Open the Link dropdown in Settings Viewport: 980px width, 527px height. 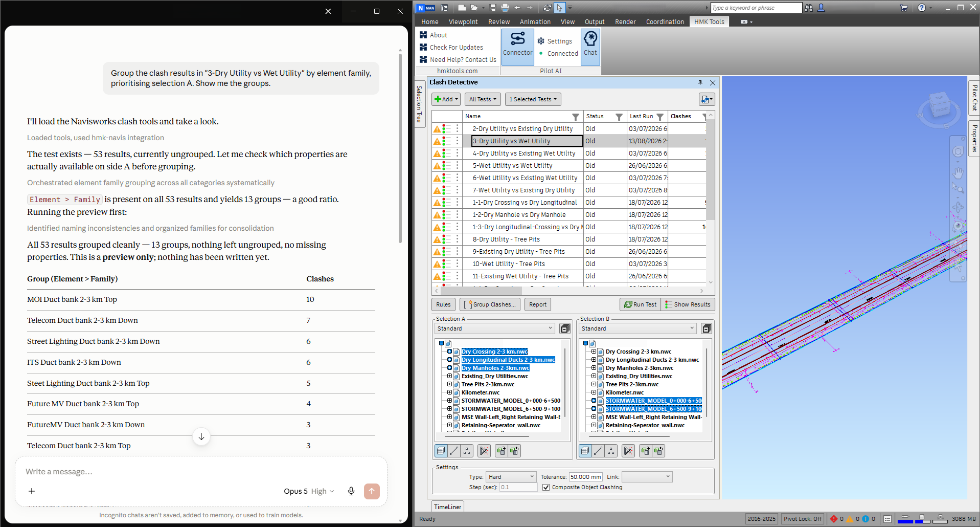click(647, 477)
